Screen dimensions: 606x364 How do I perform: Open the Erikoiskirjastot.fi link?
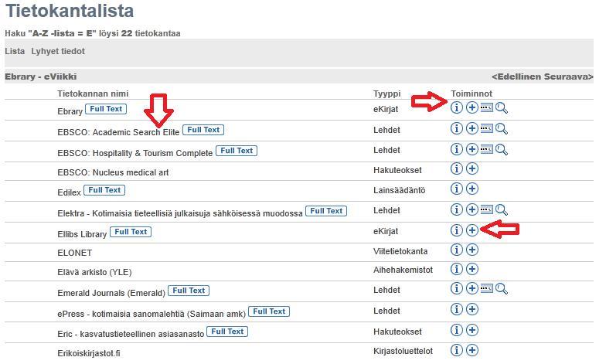(x=88, y=353)
